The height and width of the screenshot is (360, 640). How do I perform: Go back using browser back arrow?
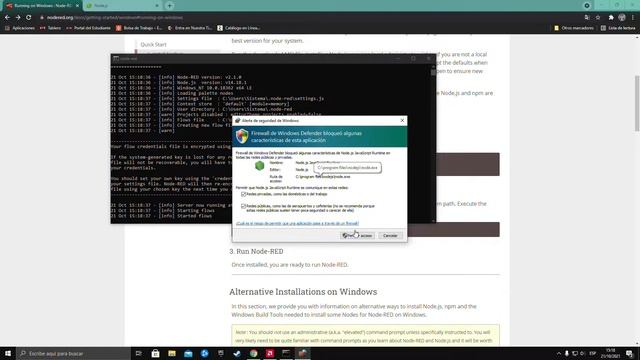coord(7,18)
